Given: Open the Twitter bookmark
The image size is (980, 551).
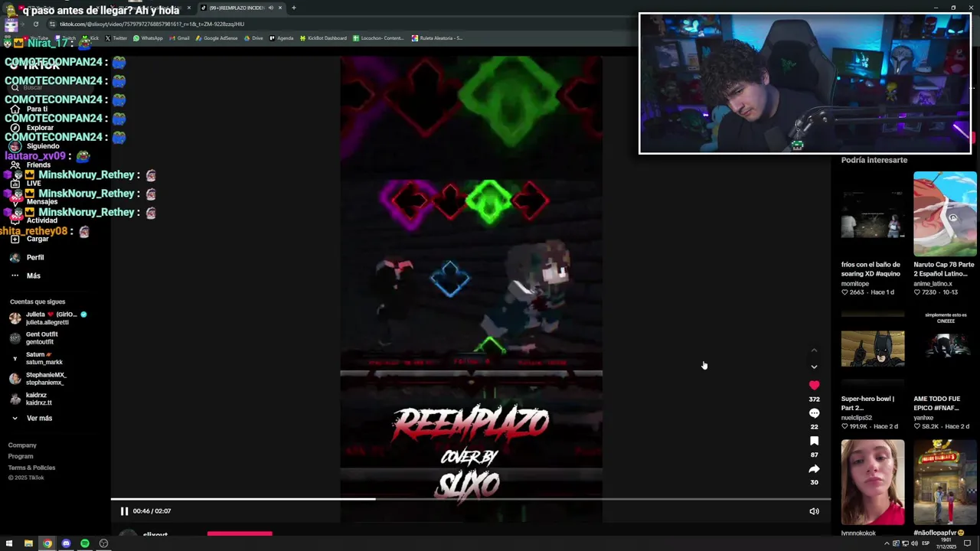Looking at the screenshot, I should pyautogui.click(x=116, y=38).
